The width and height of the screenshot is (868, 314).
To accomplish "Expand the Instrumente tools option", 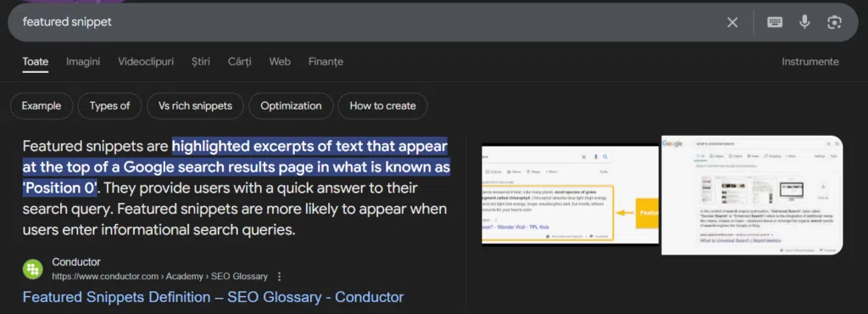I will point(810,61).
